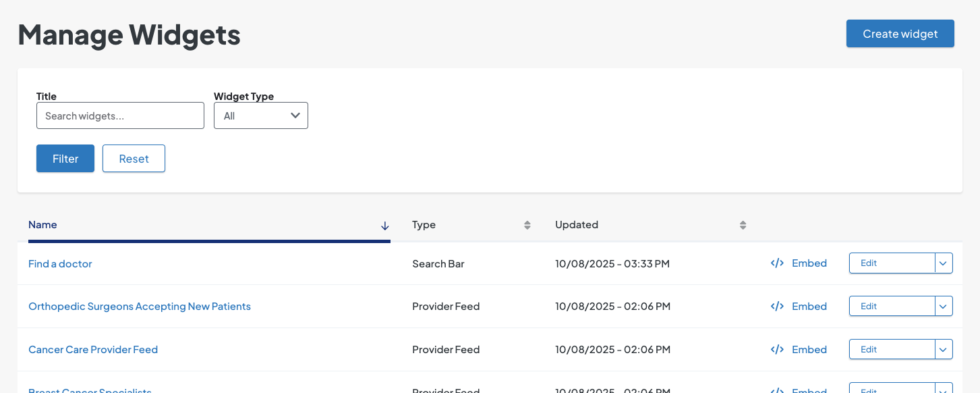
Task: Reset the widget filters
Action: point(134,158)
